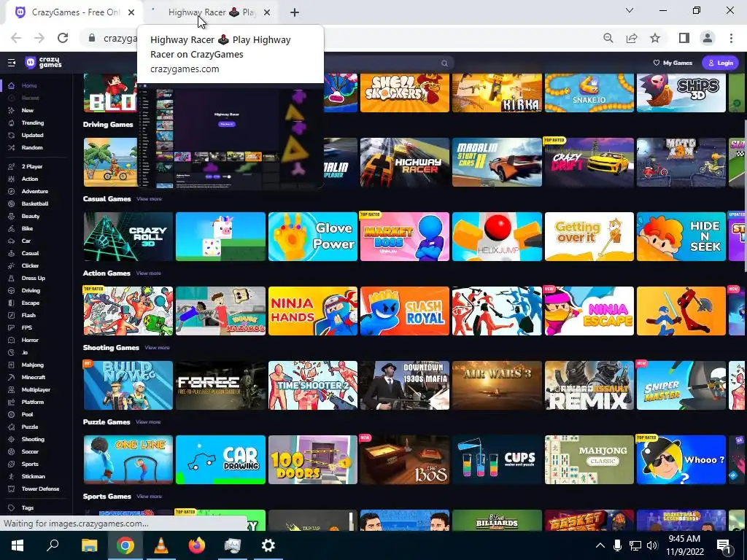Launch VLC media player from taskbar
Viewport: 747px width, 560px height.
click(160, 545)
